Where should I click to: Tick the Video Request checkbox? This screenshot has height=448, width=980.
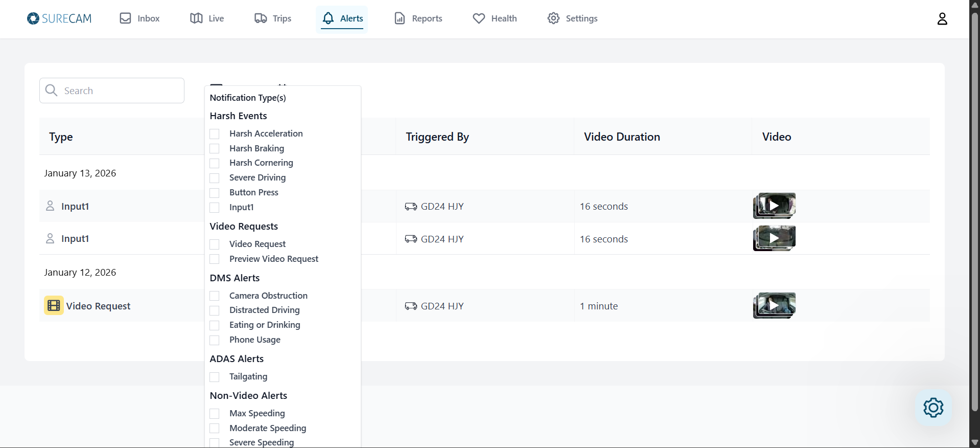point(215,244)
